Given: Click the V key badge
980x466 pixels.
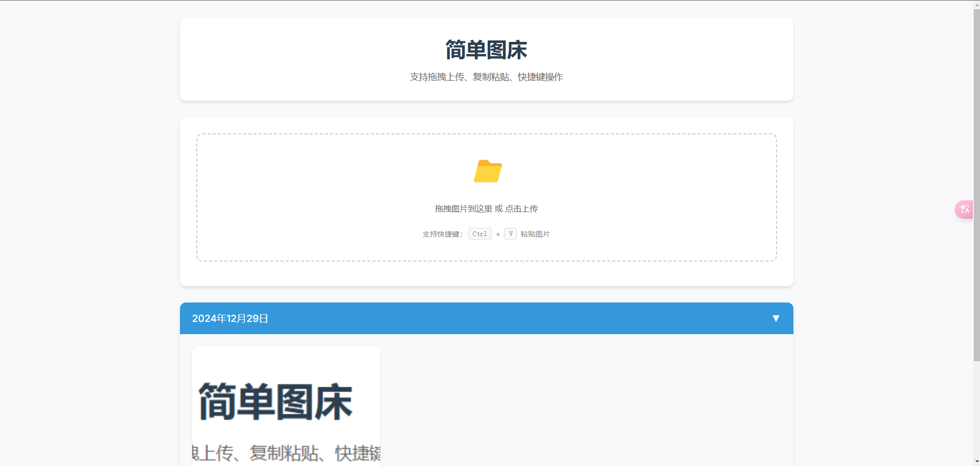Looking at the screenshot, I should pos(510,234).
